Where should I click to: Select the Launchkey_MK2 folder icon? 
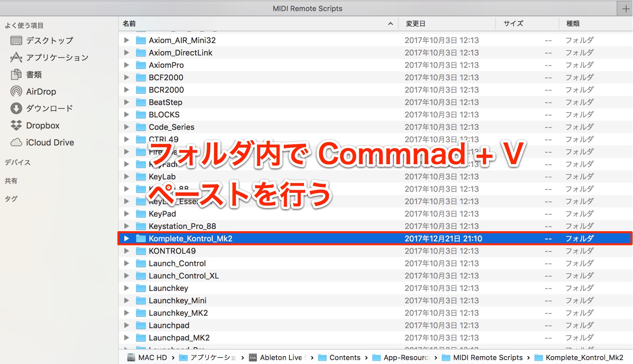point(141,313)
